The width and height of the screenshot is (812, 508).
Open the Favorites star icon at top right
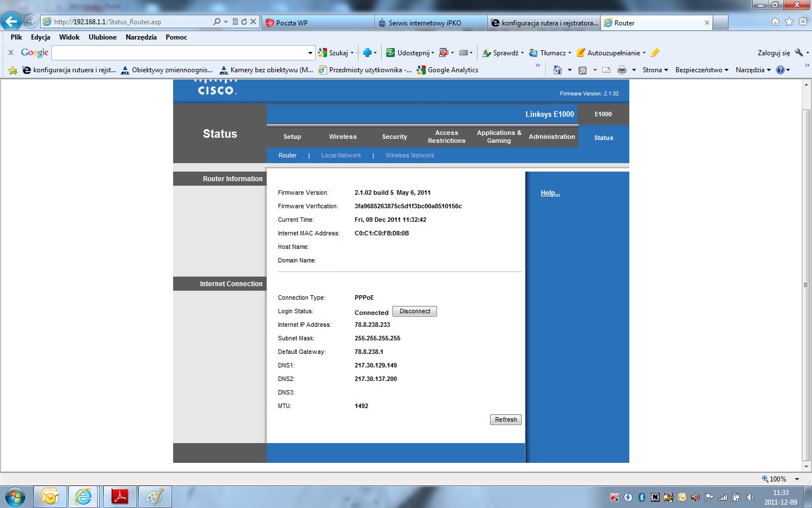pos(789,22)
